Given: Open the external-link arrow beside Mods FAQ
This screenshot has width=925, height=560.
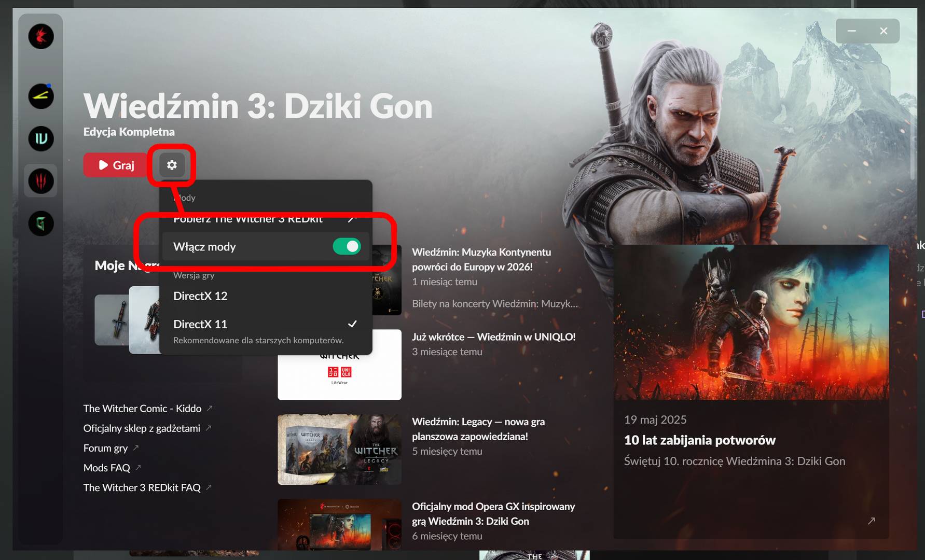Looking at the screenshot, I should pos(137,467).
